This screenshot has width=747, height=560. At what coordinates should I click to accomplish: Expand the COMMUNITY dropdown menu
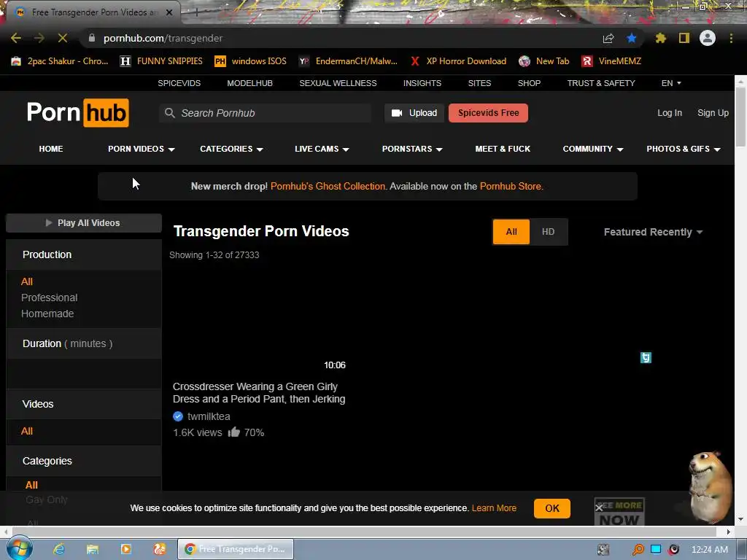coord(592,149)
